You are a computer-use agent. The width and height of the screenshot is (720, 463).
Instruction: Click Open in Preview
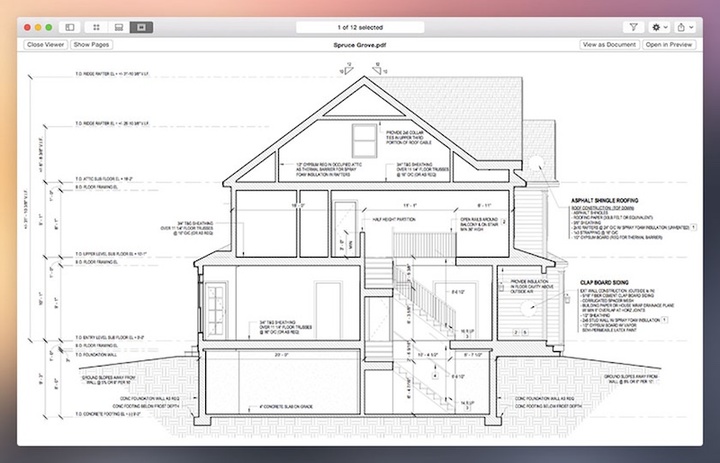pyautogui.click(x=669, y=45)
